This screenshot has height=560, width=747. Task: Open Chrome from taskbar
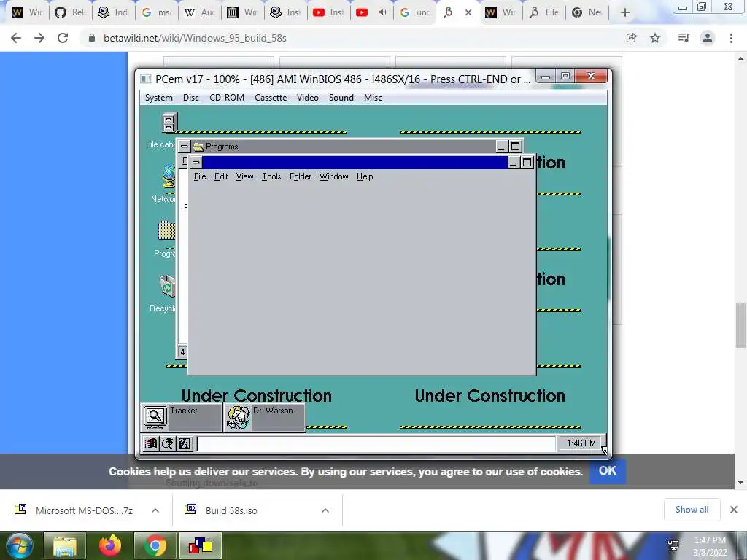[155, 545]
